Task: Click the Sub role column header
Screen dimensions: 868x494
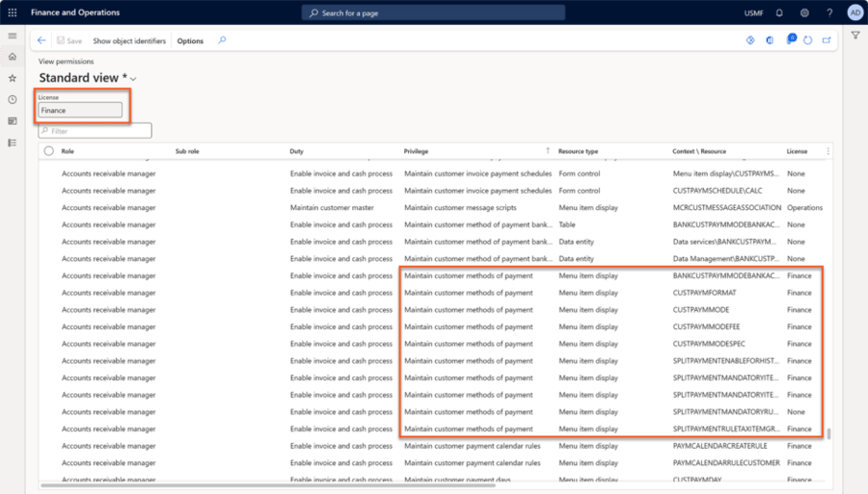Action: click(187, 151)
